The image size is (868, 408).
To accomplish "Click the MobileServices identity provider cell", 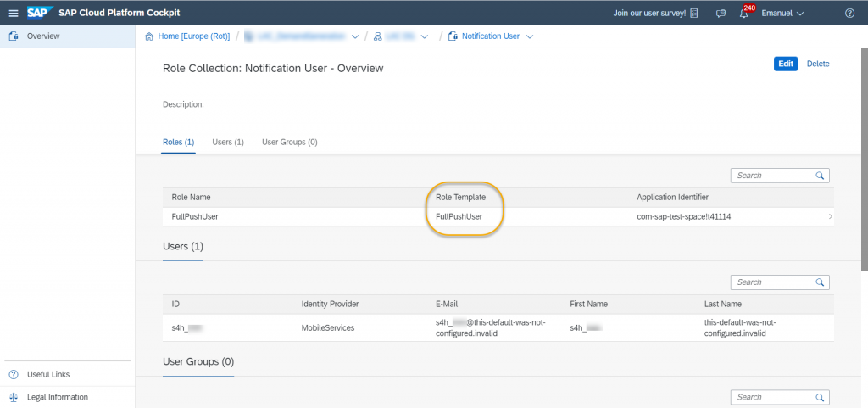I will coord(328,328).
